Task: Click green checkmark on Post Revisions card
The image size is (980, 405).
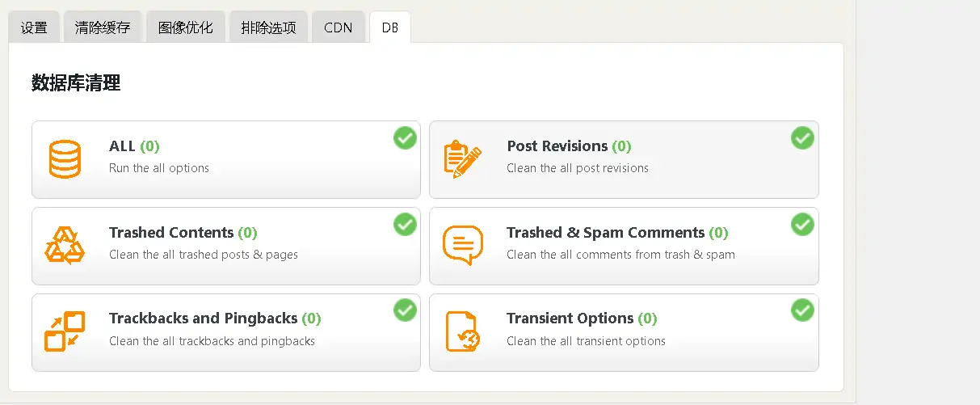Action: click(802, 138)
